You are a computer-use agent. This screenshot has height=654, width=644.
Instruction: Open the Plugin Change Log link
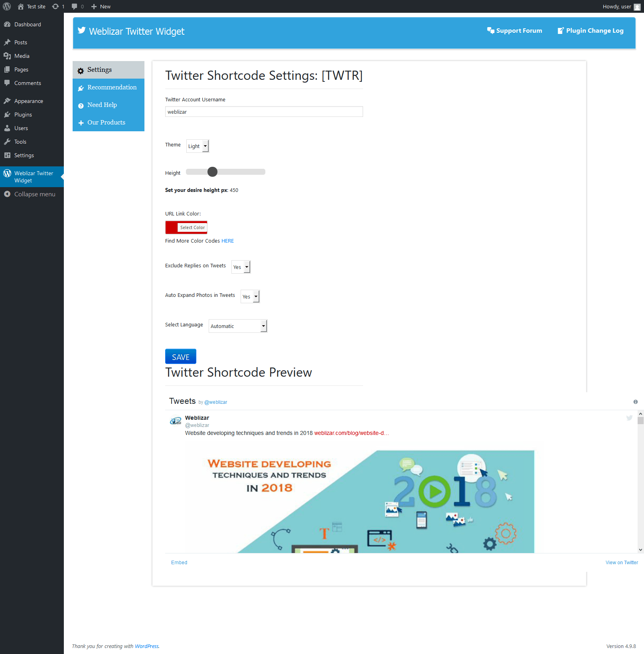pyautogui.click(x=590, y=31)
